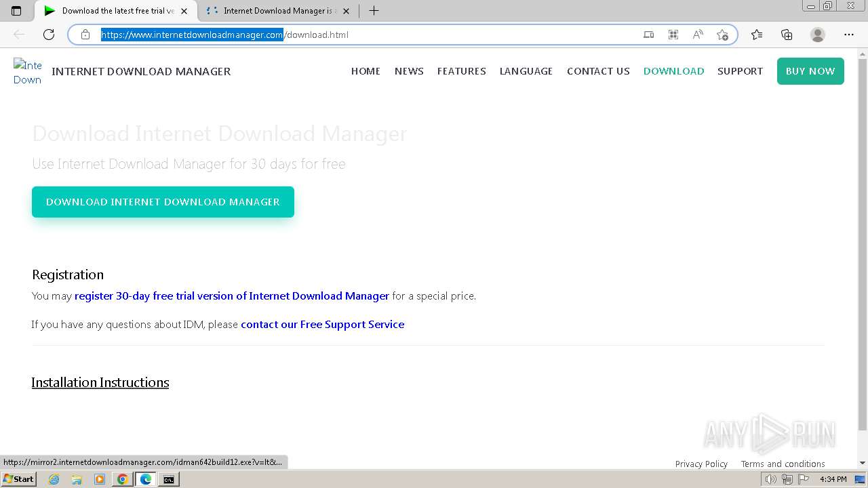This screenshot has width=868, height=488.
Task: Open register 30-day free trial version link
Action: [232, 296]
